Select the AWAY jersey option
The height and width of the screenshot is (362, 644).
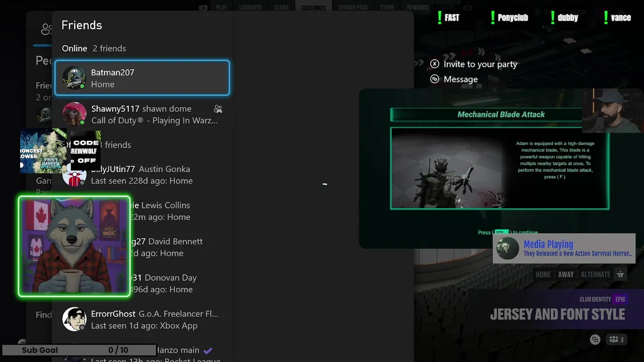point(566,275)
